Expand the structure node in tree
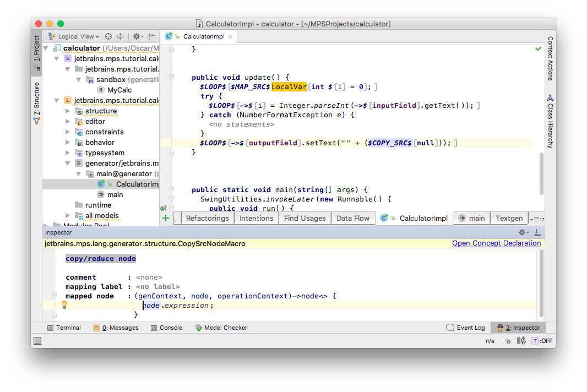587x392 pixels. (x=68, y=111)
